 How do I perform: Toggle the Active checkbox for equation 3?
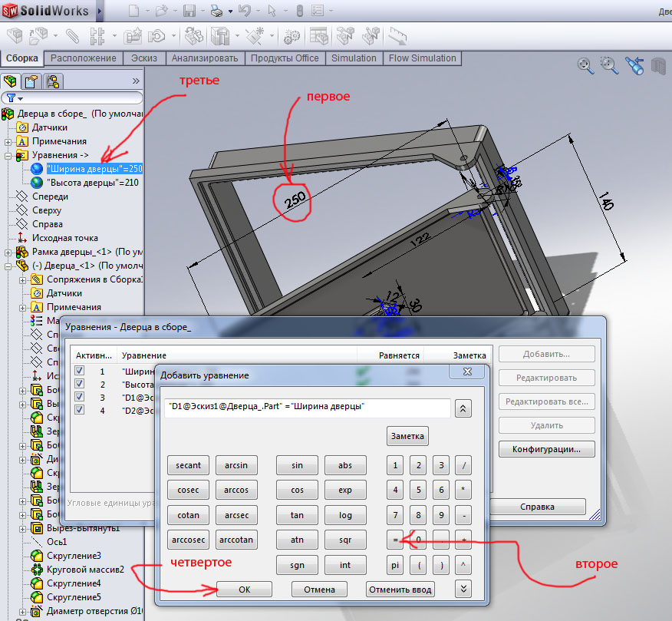click(79, 397)
